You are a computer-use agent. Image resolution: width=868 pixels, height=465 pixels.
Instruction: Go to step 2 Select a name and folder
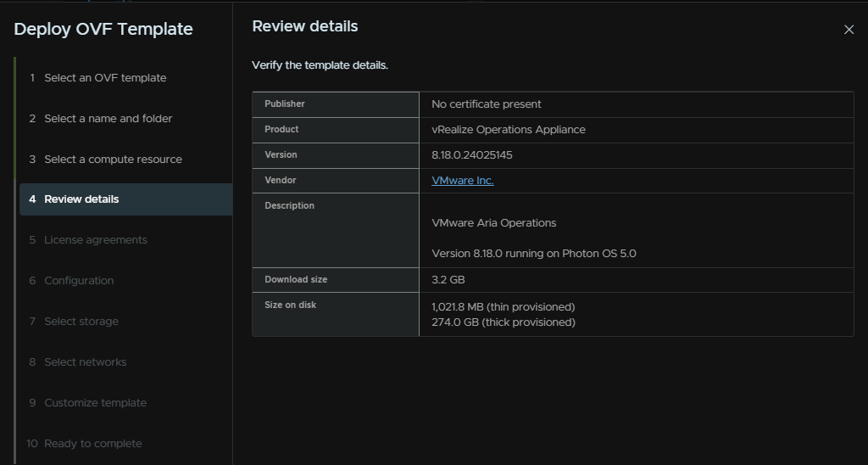tap(101, 118)
